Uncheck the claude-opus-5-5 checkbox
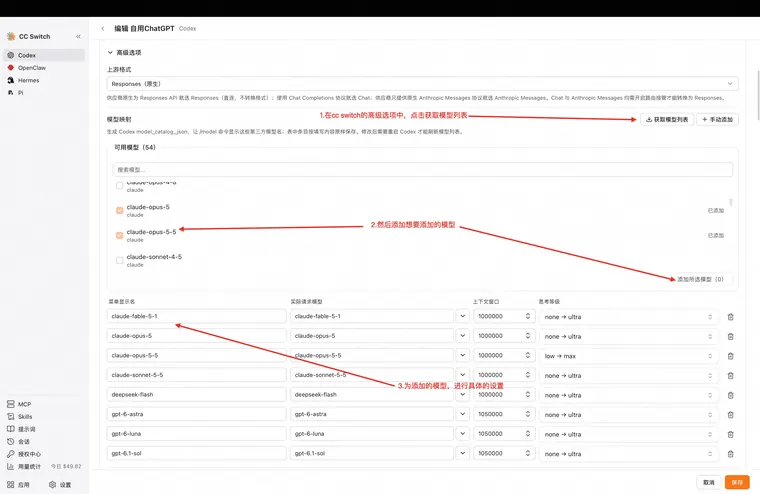This screenshot has width=760, height=494. click(120, 236)
